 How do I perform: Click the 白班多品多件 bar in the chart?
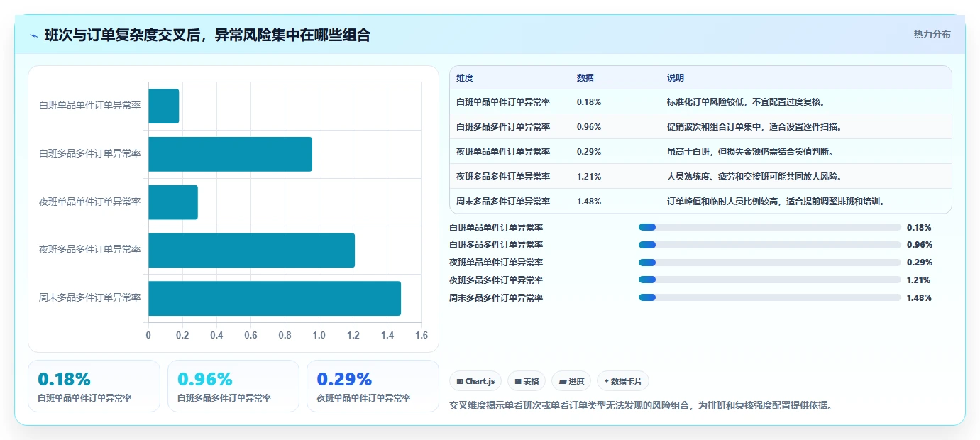(230, 154)
